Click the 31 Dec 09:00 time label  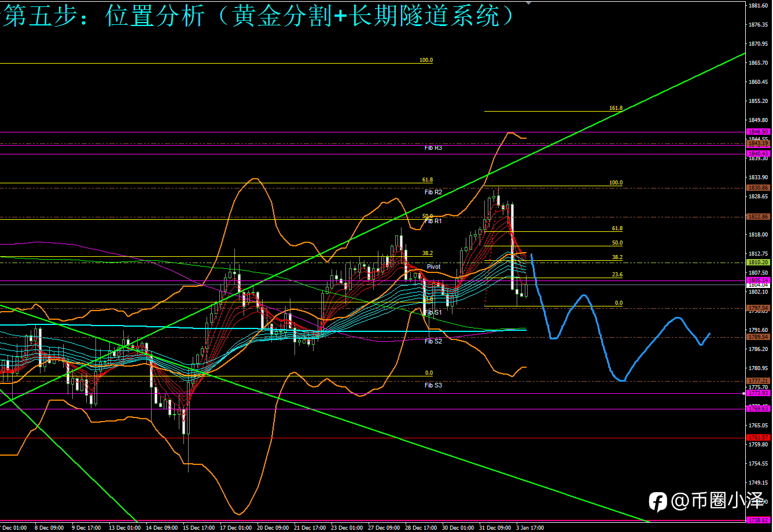coord(495,528)
